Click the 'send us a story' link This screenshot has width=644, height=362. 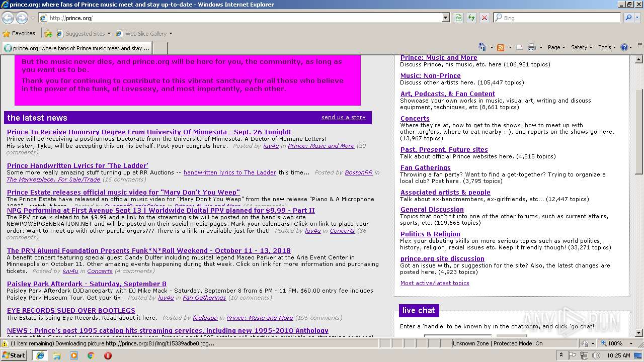pyautogui.click(x=344, y=117)
